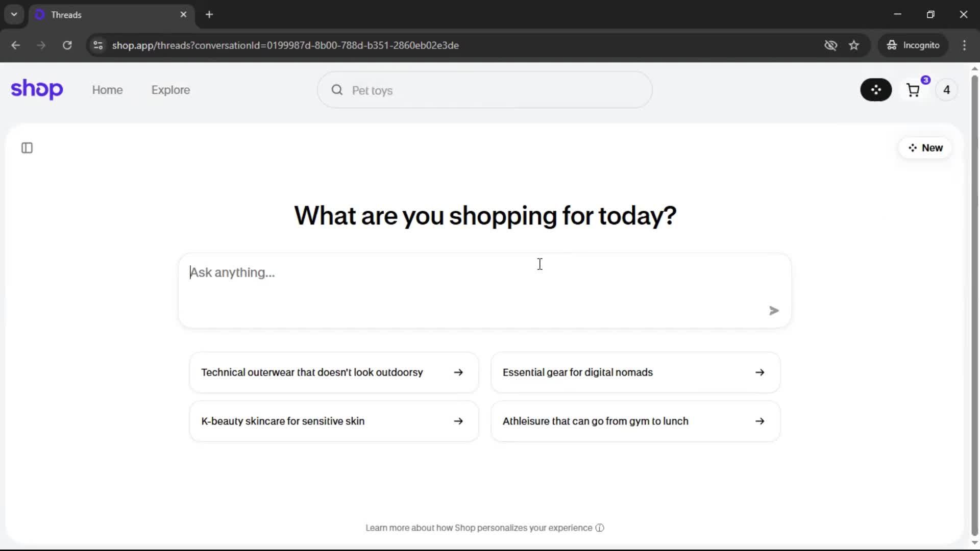Expand the tab search dropdown arrow
The image size is (980, 551).
click(14, 14)
